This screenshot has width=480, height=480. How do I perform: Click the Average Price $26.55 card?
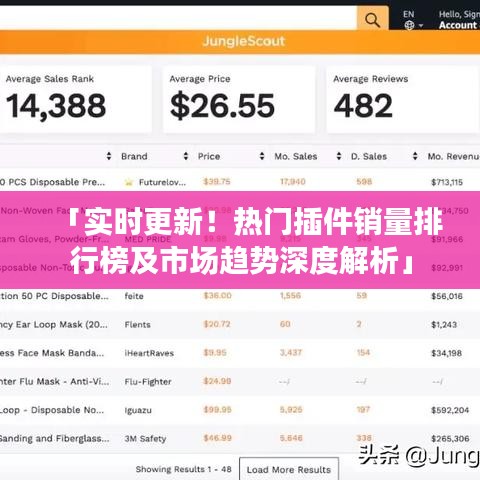[239, 99]
